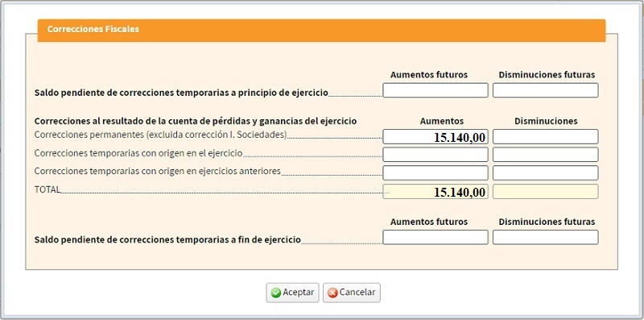Click the Correcciones Fiscales orange header bar

point(321,31)
